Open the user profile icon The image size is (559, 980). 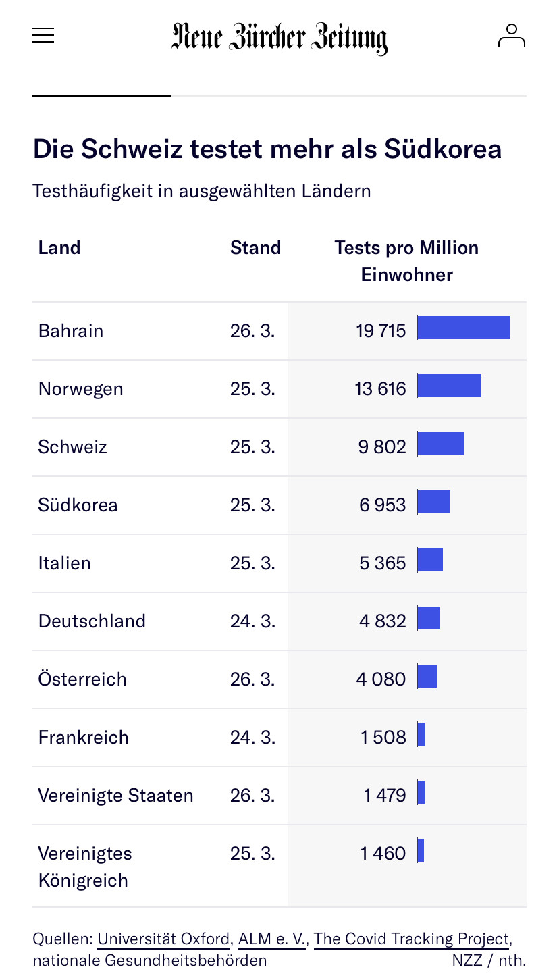pos(511,36)
